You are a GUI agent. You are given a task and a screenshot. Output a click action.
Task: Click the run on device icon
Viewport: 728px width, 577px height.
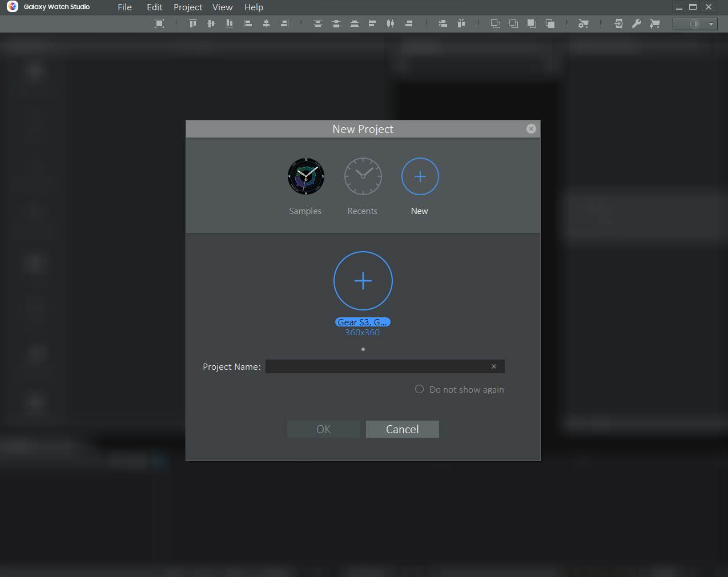coord(618,23)
